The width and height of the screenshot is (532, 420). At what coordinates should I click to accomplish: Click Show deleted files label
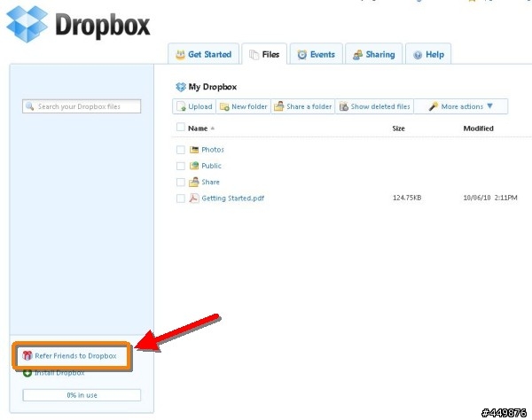380,106
